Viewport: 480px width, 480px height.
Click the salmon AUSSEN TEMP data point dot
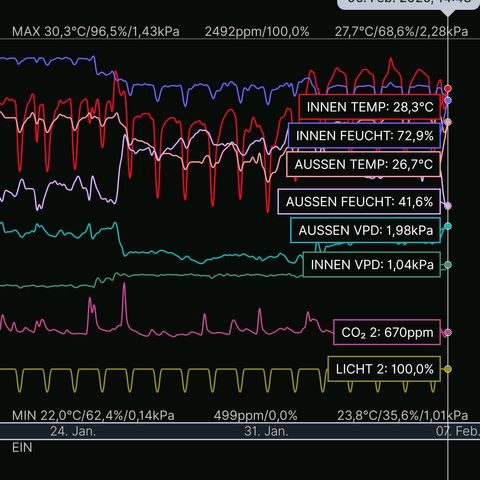point(448,122)
